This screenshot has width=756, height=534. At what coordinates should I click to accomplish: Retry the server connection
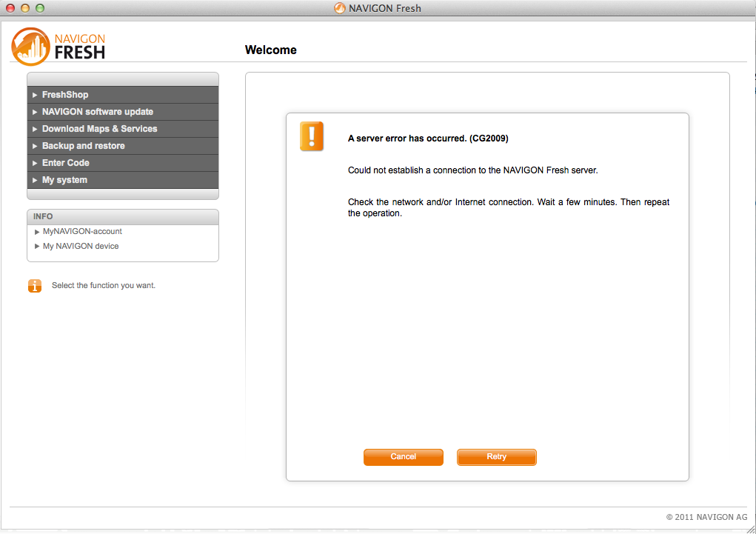[497, 457]
